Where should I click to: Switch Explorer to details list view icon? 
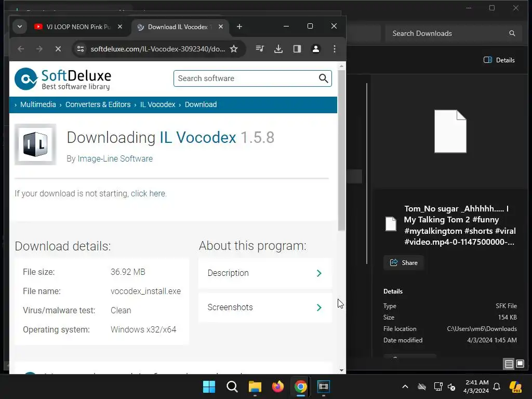(x=509, y=364)
